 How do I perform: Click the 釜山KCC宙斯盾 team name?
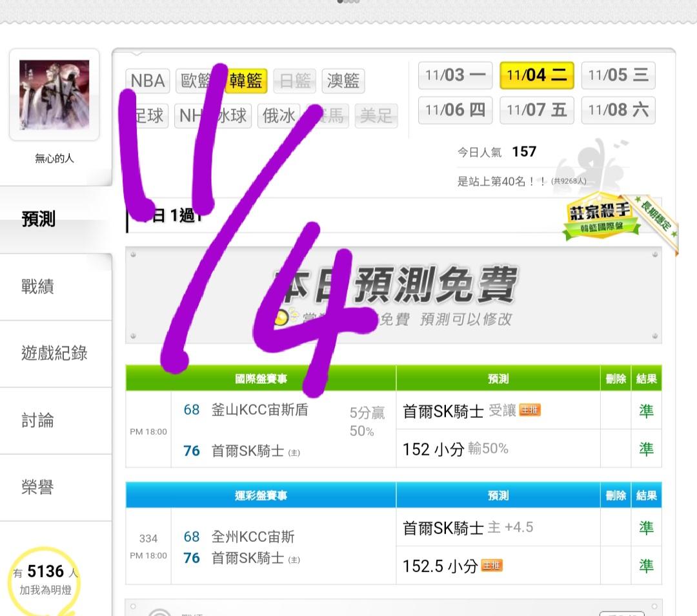pos(259,410)
